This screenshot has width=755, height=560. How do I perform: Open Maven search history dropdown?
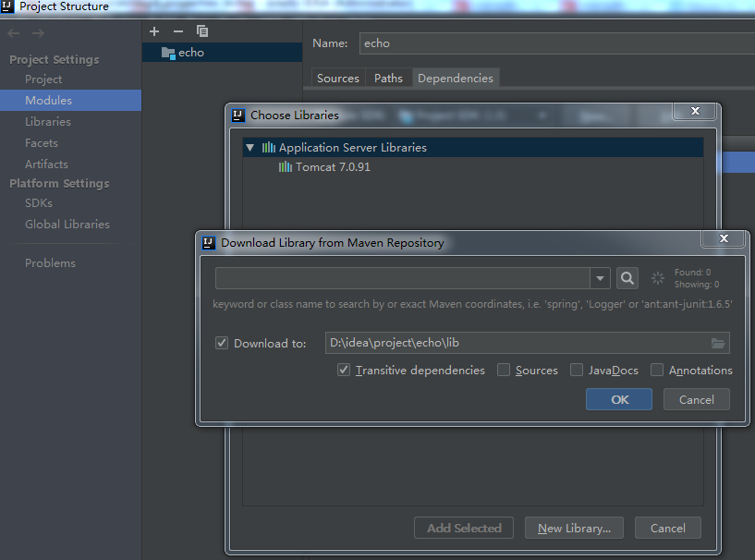click(600, 278)
